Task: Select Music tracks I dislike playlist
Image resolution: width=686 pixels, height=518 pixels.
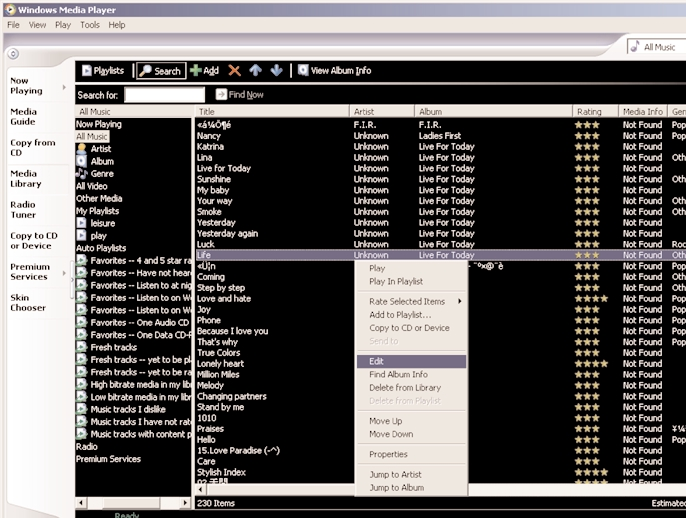Action: tap(128, 410)
